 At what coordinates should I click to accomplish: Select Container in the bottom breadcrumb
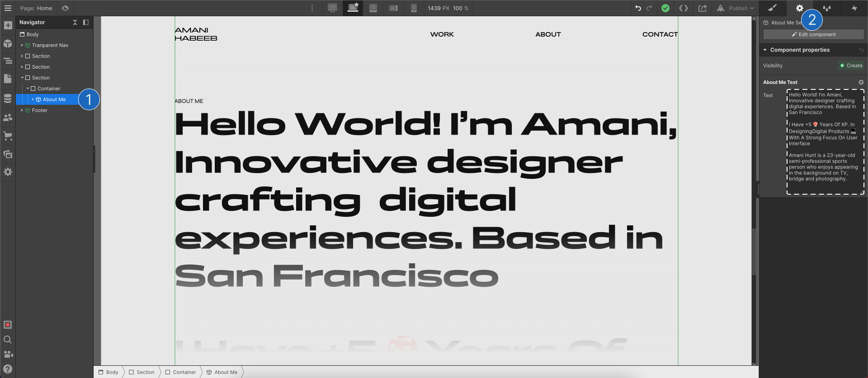[x=181, y=372]
